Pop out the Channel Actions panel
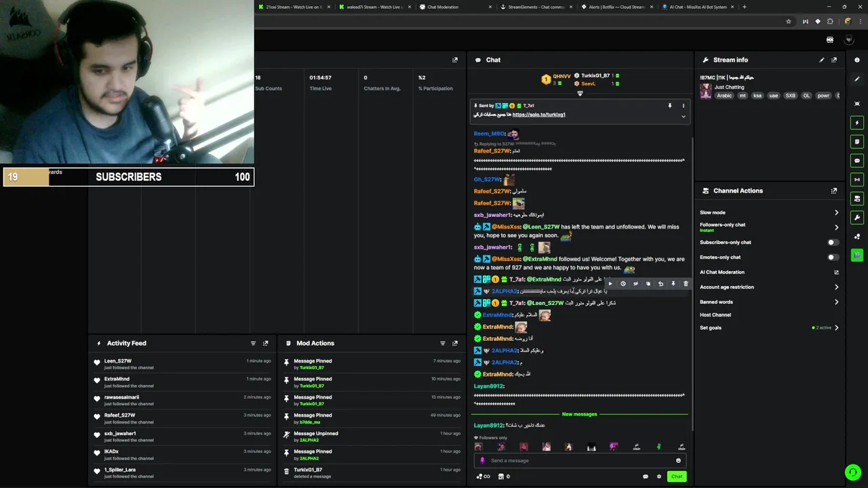The image size is (868, 488). (834, 190)
